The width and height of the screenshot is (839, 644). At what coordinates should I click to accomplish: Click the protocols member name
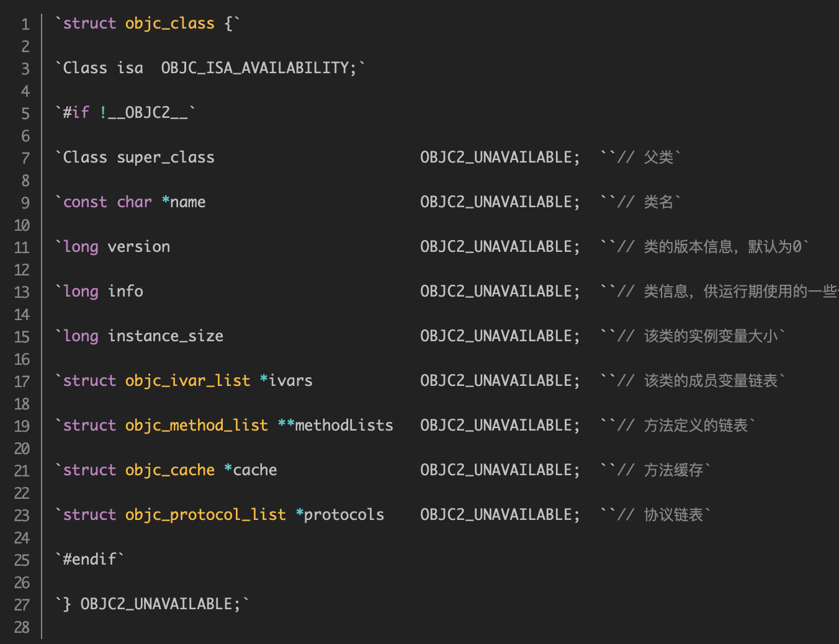344,515
